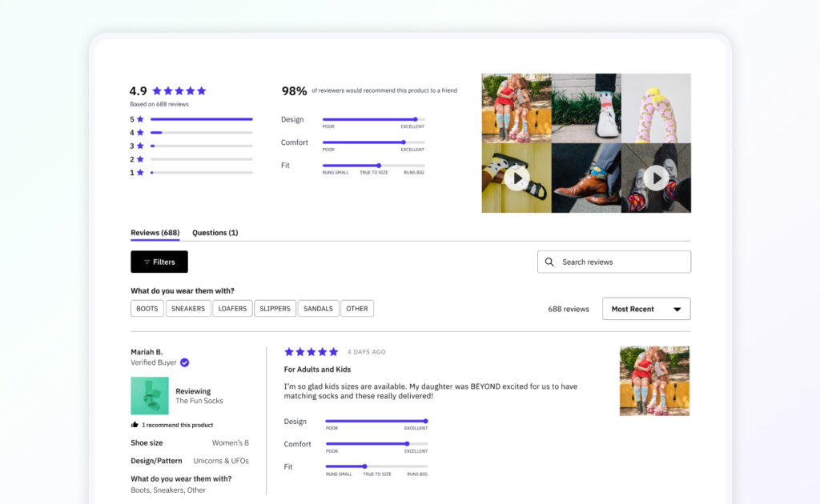Open the Filters button
This screenshot has width=820, height=504.
(159, 262)
